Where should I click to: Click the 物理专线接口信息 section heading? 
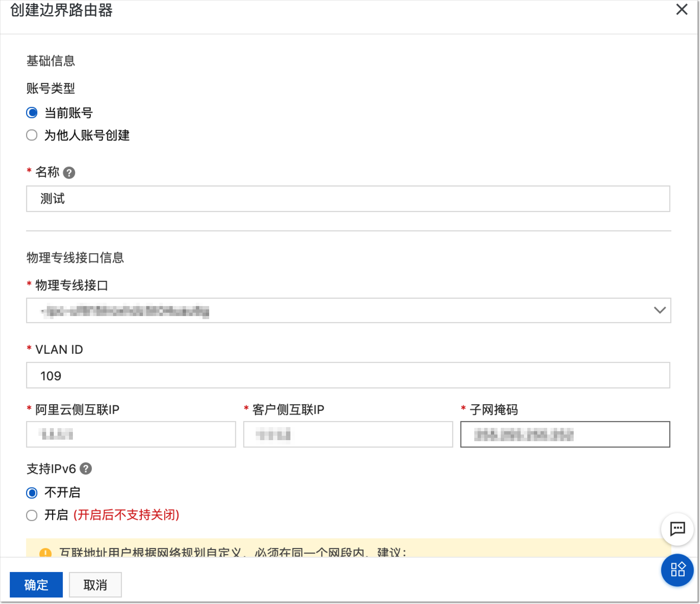pos(75,258)
